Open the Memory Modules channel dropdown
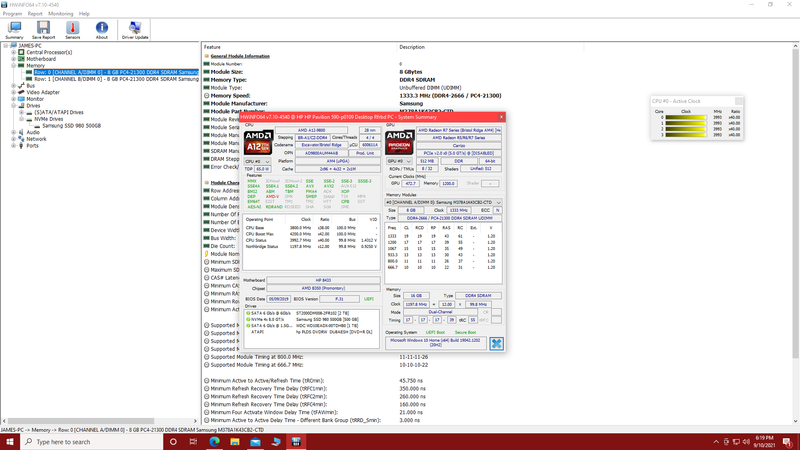The image size is (800, 450). [x=443, y=203]
